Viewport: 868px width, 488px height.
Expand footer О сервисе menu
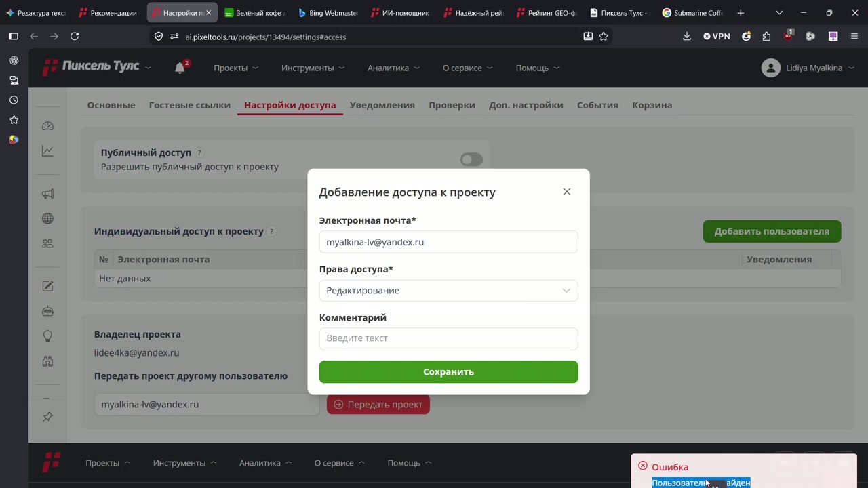point(339,463)
